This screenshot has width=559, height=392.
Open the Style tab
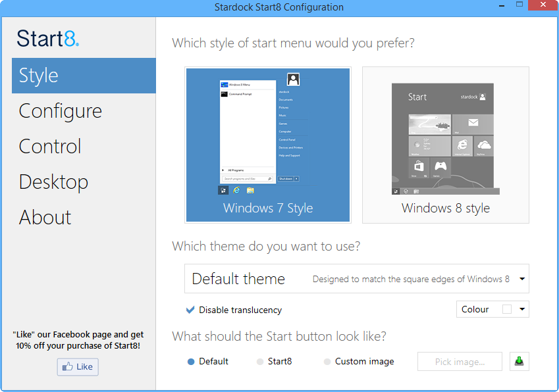(84, 76)
